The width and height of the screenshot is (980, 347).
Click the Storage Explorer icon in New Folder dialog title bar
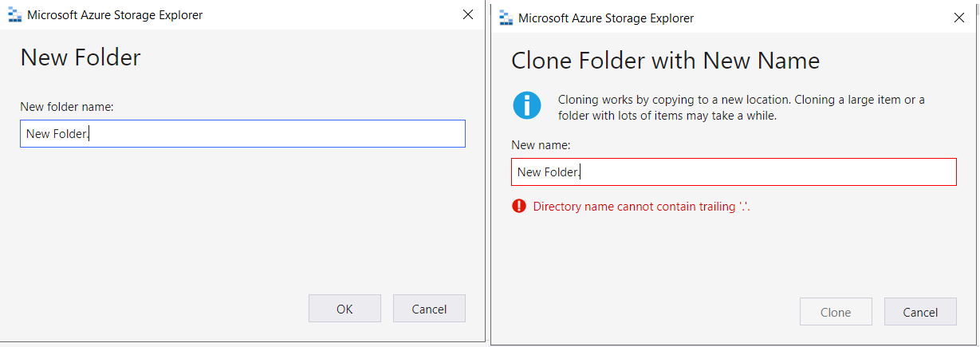14,15
